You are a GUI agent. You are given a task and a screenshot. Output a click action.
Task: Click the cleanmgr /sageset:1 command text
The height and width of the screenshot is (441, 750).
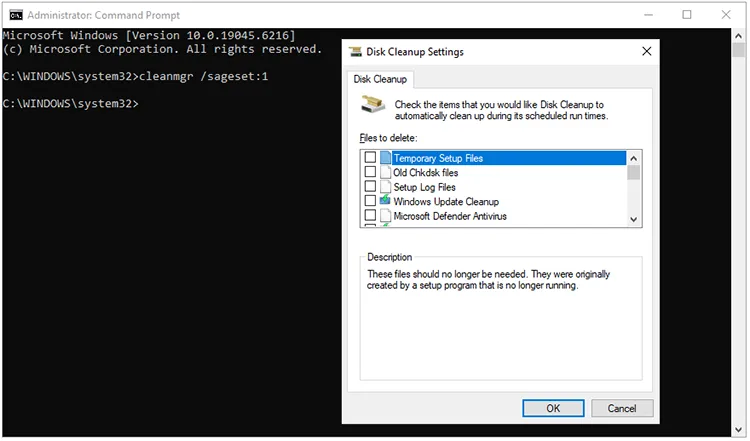[204, 77]
